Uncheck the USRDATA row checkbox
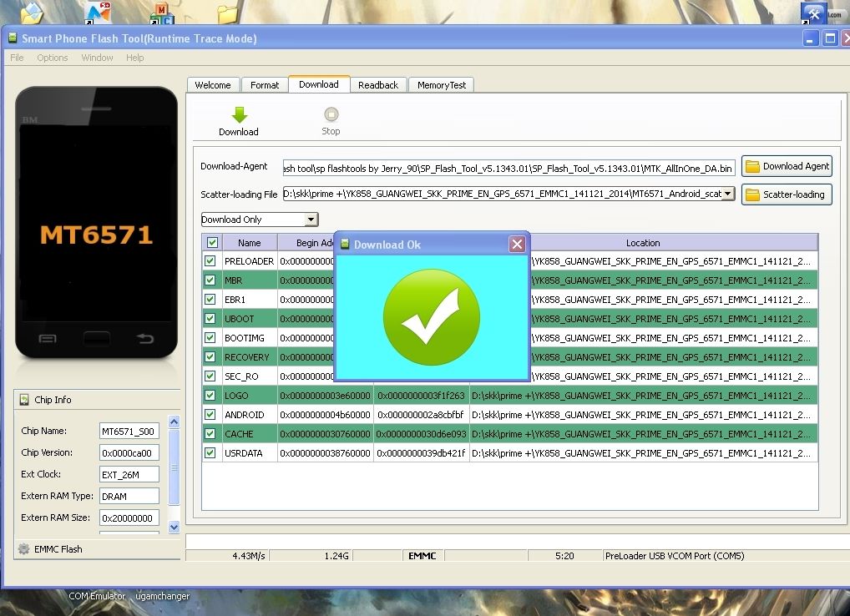The image size is (850, 616). (x=210, y=453)
